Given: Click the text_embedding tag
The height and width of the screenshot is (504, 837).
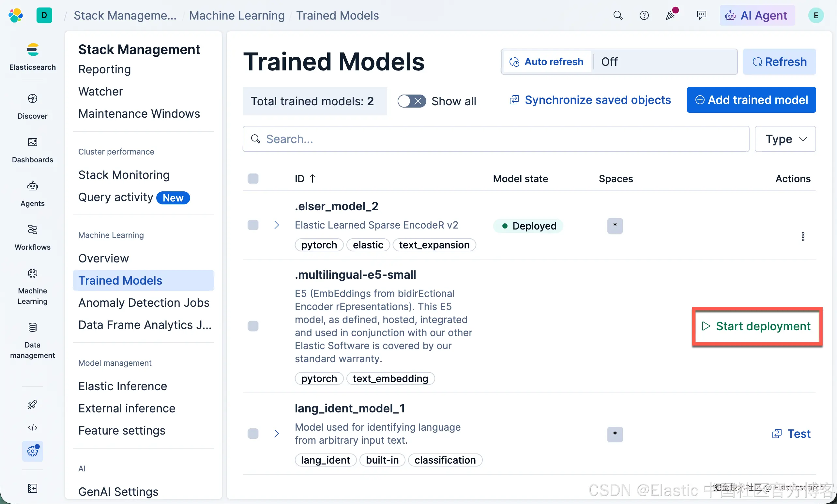Looking at the screenshot, I should click(x=391, y=378).
